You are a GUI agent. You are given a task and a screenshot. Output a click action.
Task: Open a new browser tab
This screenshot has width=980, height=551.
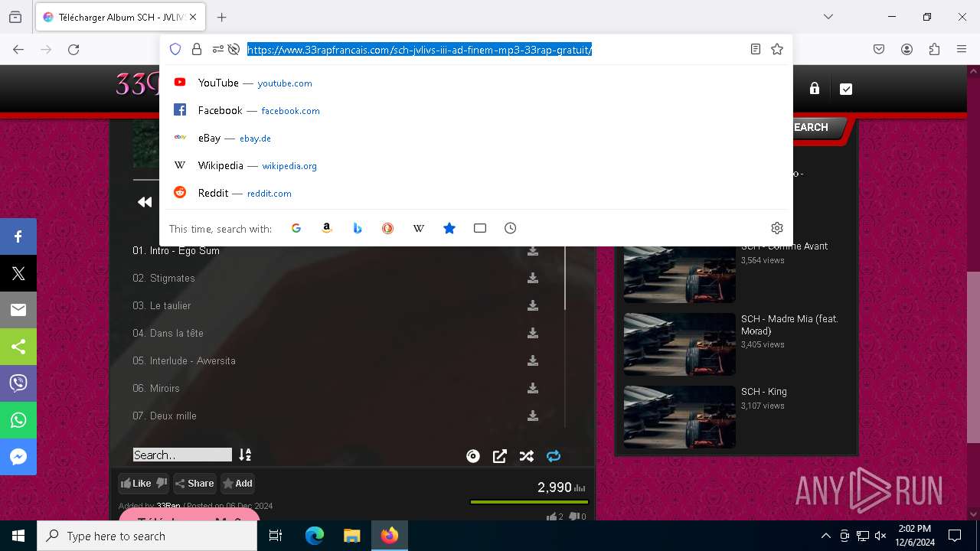(221, 17)
